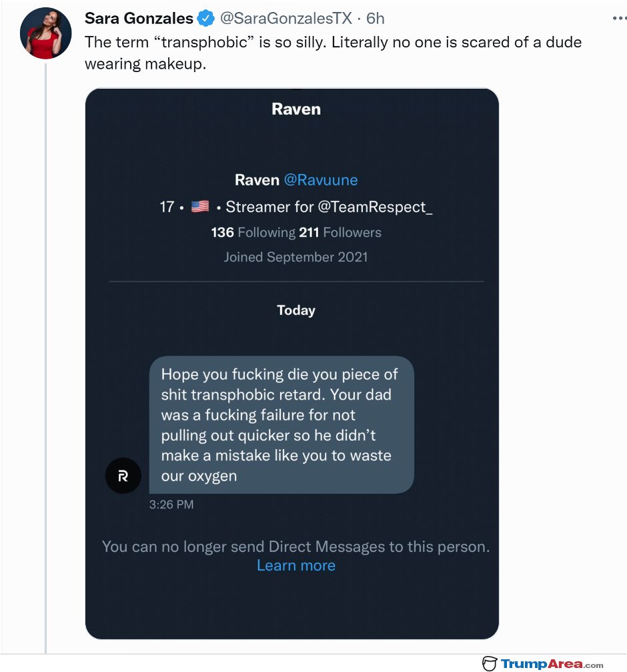Click the Joined September 2021 text
This screenshot has width=627, height=672.
[296, 257]
